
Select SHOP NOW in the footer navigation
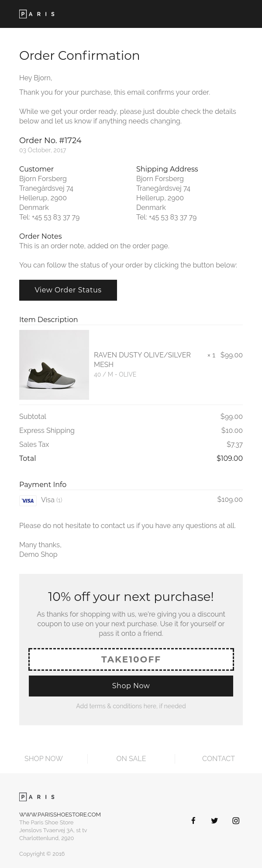44,758
